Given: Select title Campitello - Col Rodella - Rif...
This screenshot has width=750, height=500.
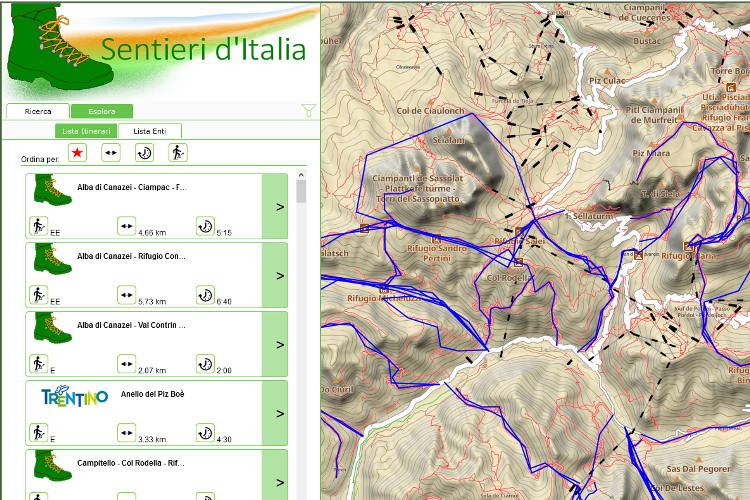Looking at the screenshot, I should [x=131, y=463].
